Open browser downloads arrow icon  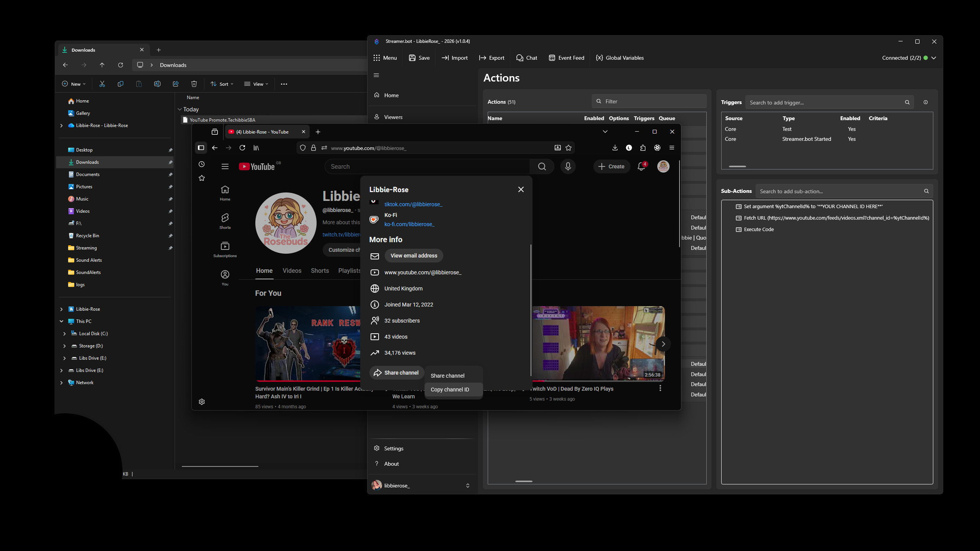[615, 148]
